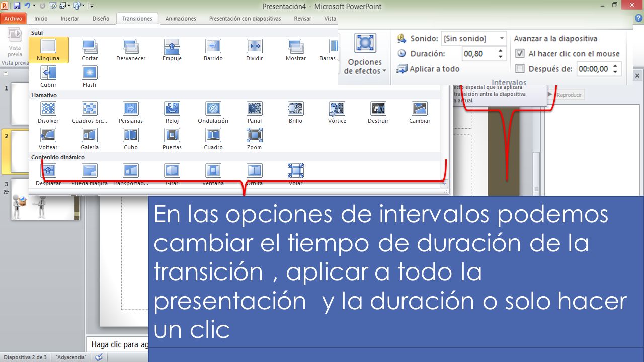Pick the Ondulación transition
Viewport: 644px width, 362px height.
[213, 112]
